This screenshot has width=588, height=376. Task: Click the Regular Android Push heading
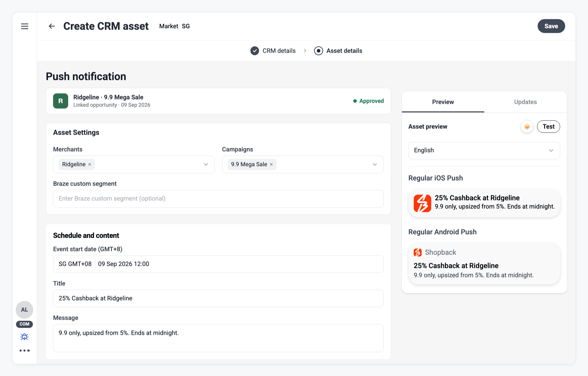point(442,232)
